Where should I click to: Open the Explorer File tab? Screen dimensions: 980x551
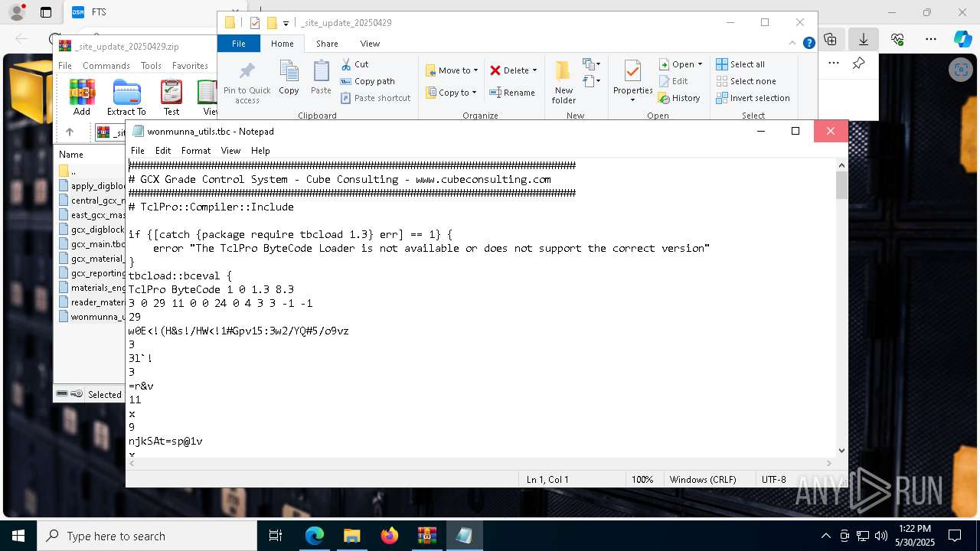click(x=239, y=44)
